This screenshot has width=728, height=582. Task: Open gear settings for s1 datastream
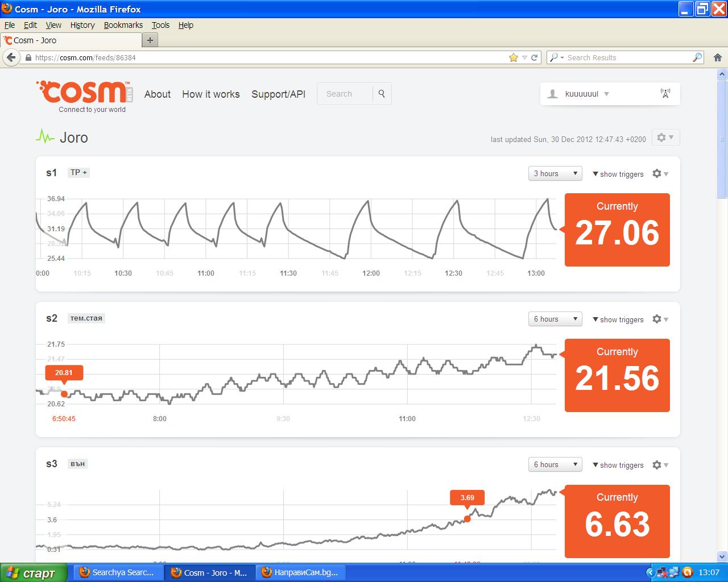click(x=660, y=174)
